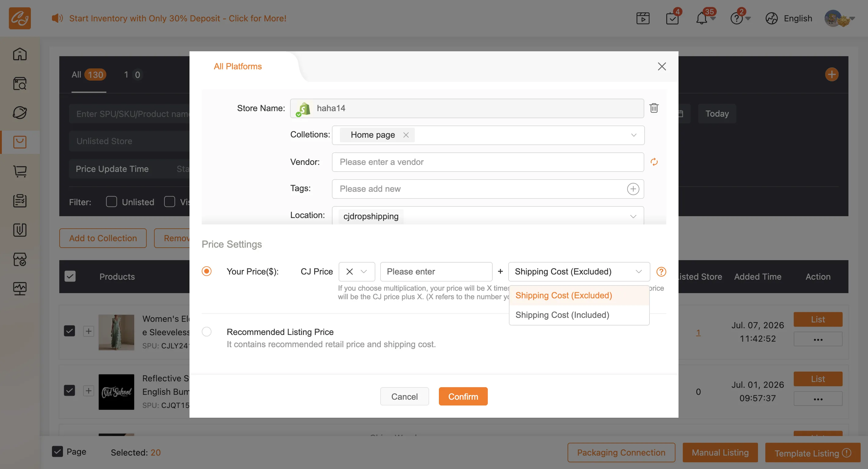Close the All Platforms dialog
Screen dimensions: 868x469
click(x=662, y=66)
